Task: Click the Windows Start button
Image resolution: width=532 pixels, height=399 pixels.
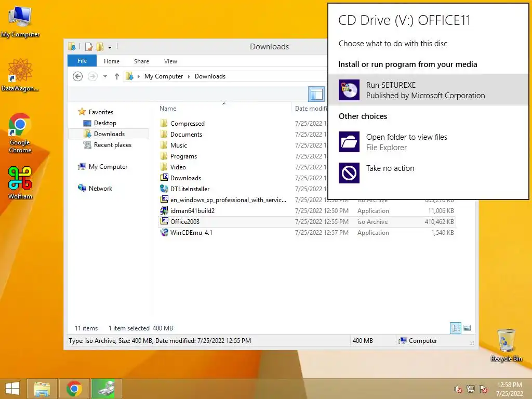Action: tap(12, 389)
